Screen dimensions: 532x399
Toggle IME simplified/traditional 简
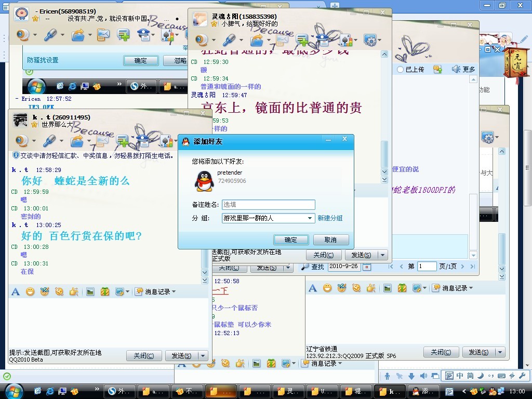click(x=470, y=376)
